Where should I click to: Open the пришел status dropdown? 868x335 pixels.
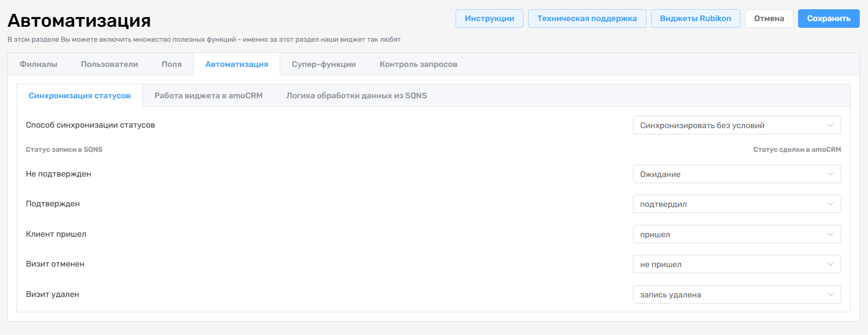(x=737, y=234)
